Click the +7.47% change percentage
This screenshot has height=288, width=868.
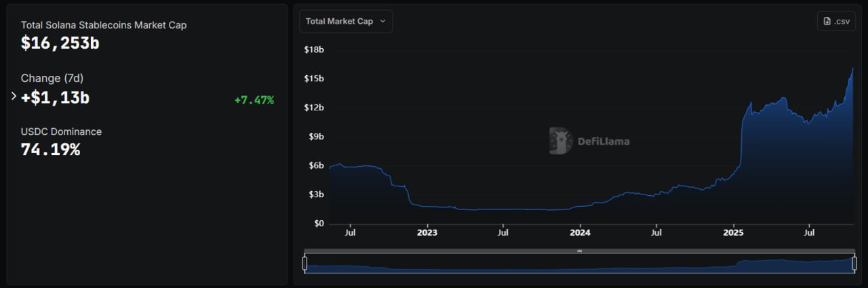(254, 100)
